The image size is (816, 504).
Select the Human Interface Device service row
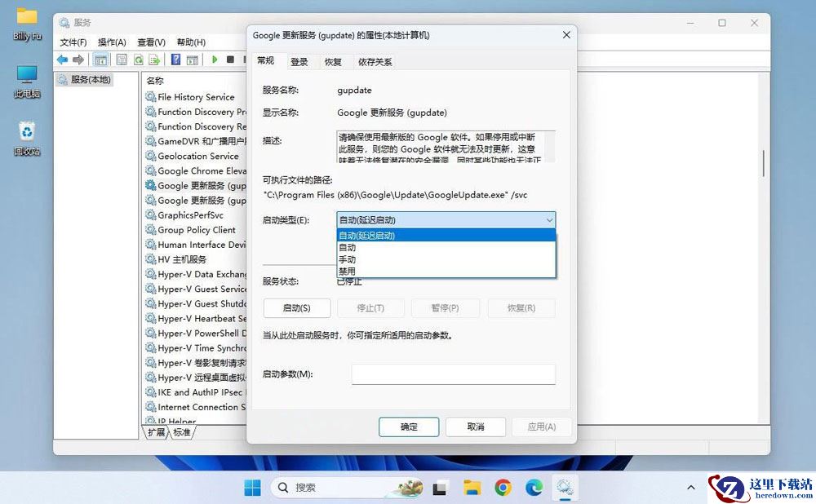click(195, 245)
